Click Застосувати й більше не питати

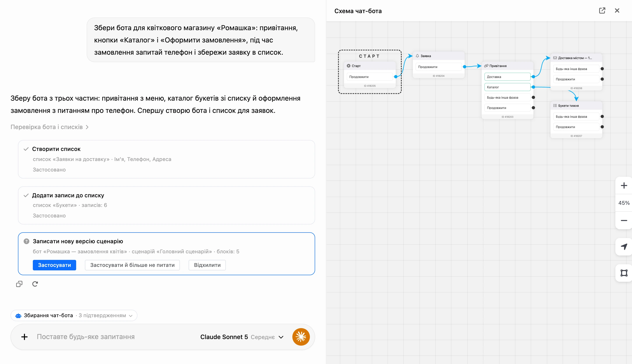pyautogui.click(x=132, y=265)
